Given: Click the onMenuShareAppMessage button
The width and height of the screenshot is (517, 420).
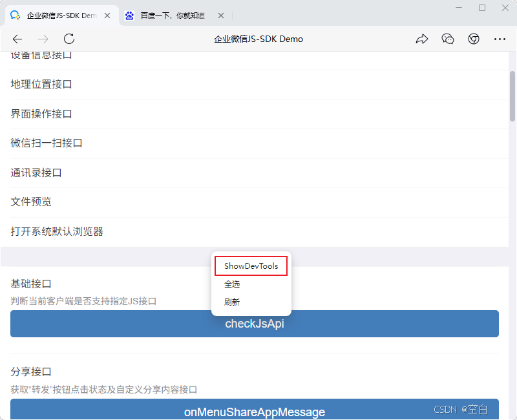Looking at the screenshot, I should pos(254,409).
